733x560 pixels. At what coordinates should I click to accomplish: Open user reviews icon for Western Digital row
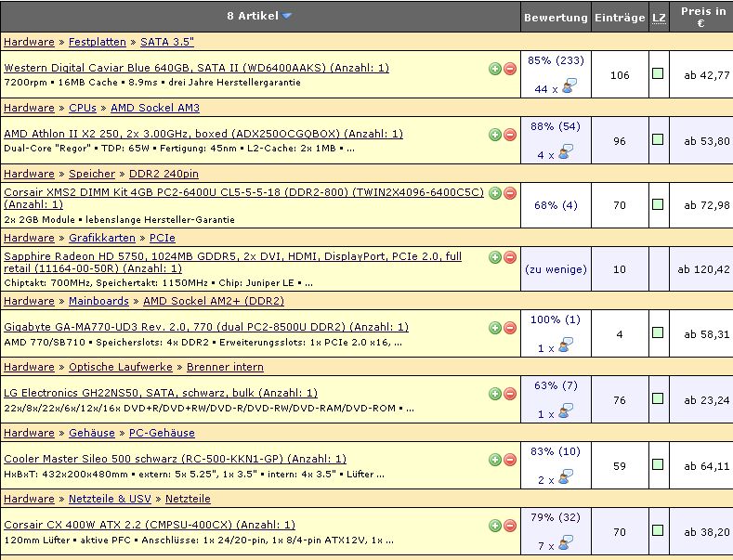[x=569, y=86]
